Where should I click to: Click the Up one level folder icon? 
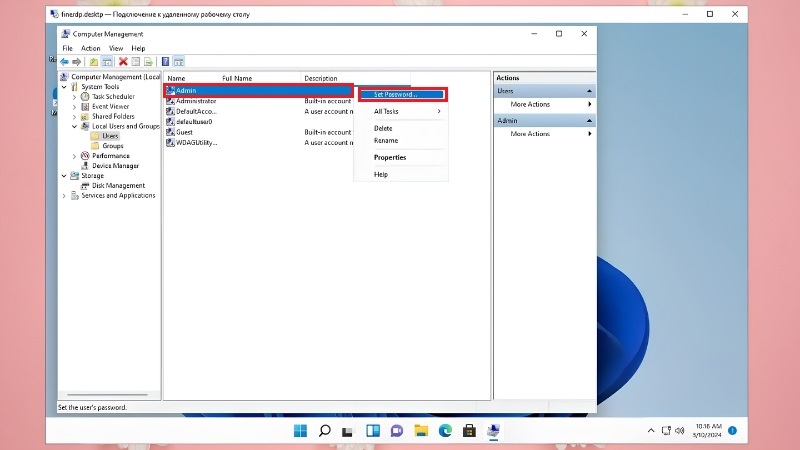click(94, 62)
